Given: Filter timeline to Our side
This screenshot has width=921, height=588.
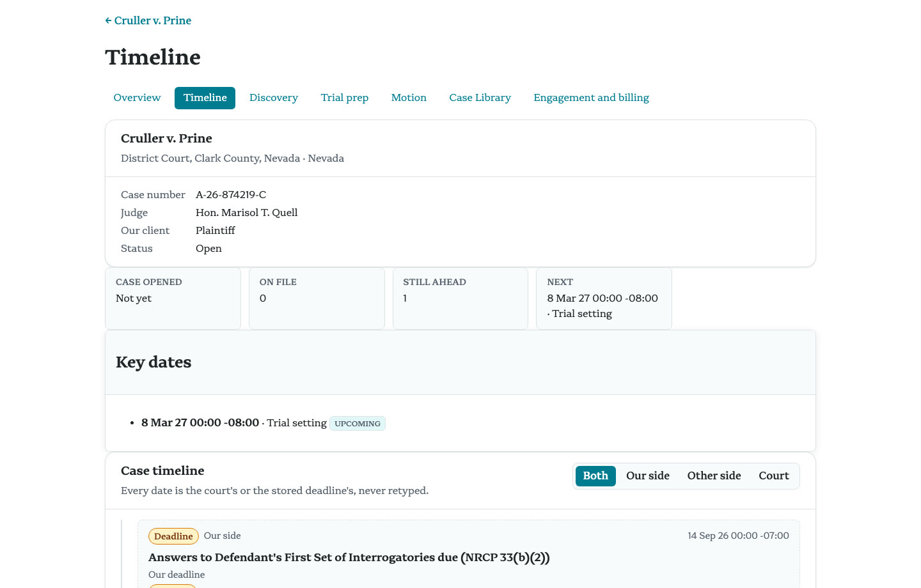Looking at the screenshot, I should coord(648,476).
